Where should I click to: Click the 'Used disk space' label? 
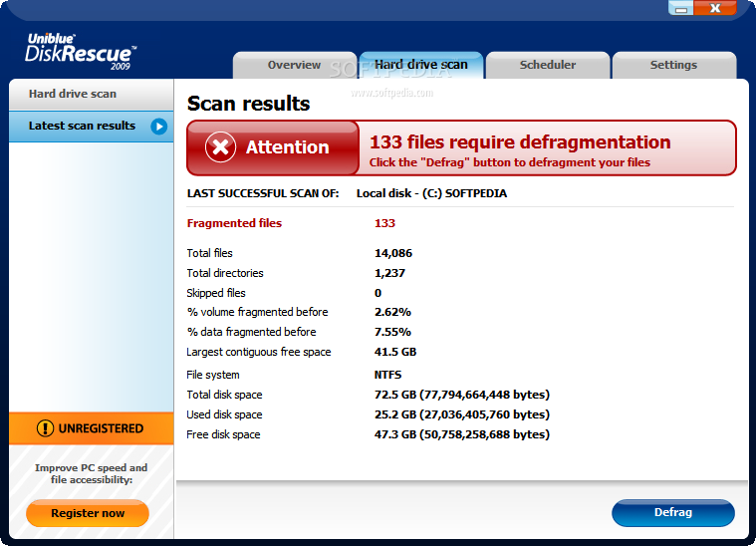[x=225, y=414]
